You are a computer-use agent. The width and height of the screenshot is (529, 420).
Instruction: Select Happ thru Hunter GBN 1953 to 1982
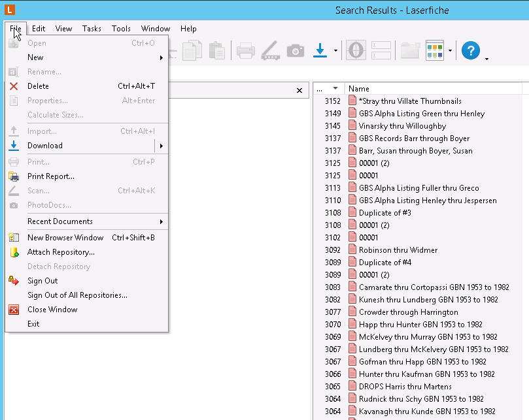(x=420, y=324)
